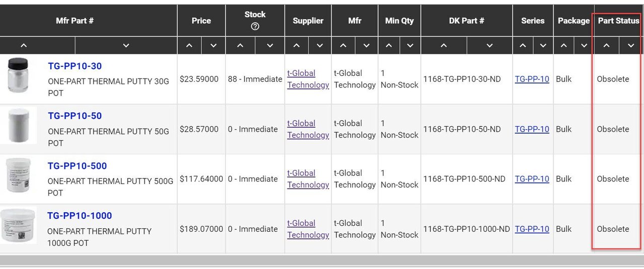Screen dimensions: 644x269
Task: Open TG-PP-10 series link for TG-PP10-500
Action: (x=532, y=179)
